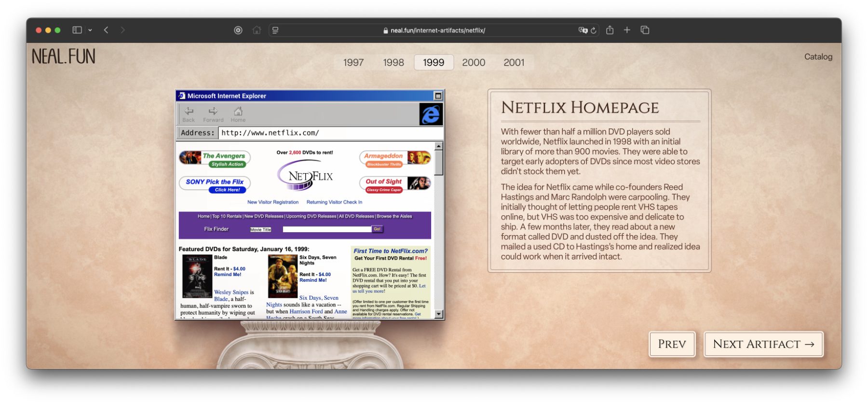Click the Safari share icon
This screenshot has width=868, height=404.
point(610,30)
